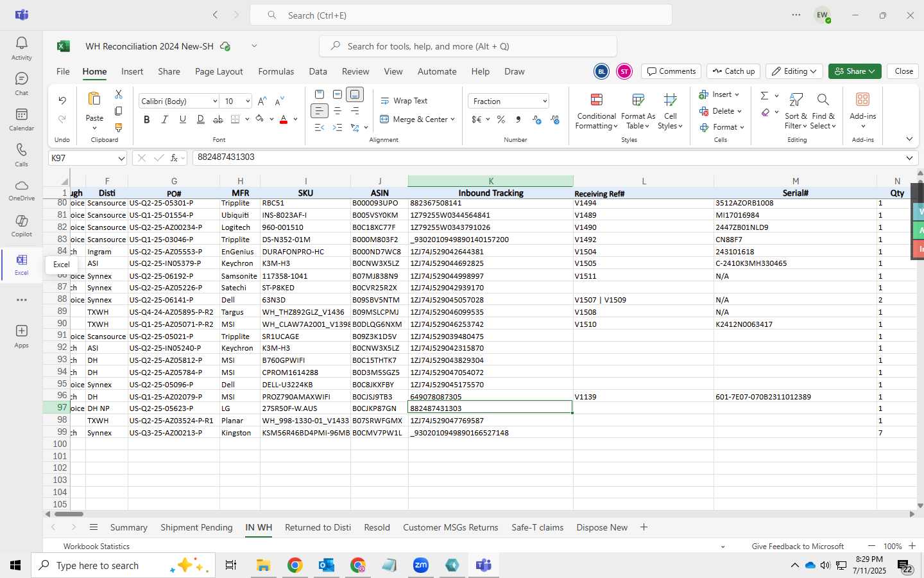Expand Conditional Formatting menu
The height and width of the screenshot is (578, 924).
pos(596,111)
